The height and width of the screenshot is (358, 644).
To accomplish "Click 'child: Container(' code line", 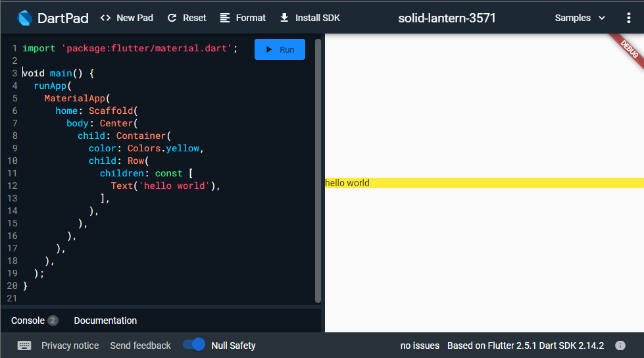I will coord(124,136).
